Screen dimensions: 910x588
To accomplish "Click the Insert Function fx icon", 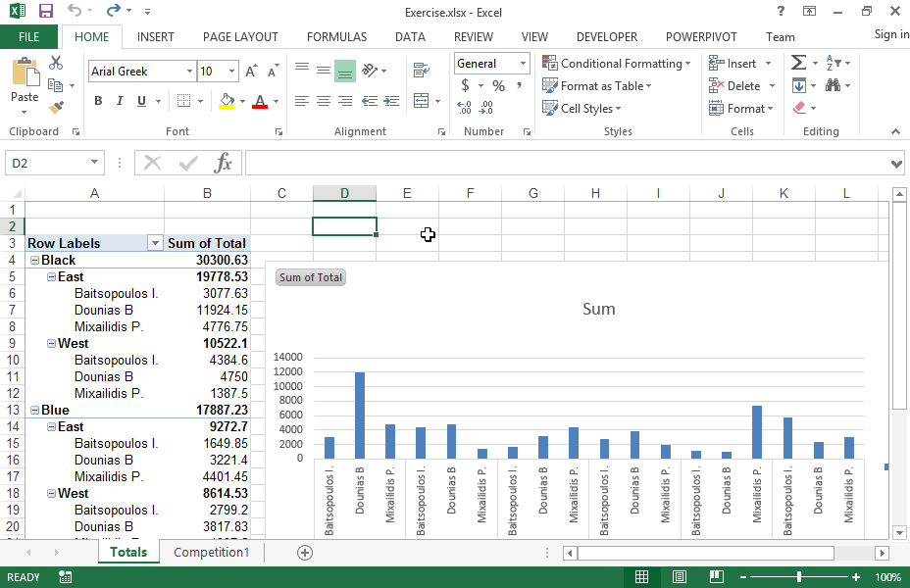I will coord(223,163).
